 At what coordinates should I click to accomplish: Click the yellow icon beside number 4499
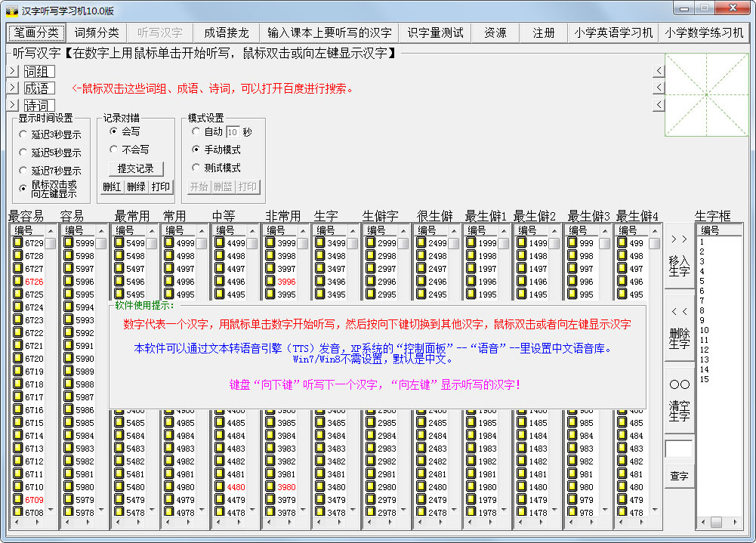point(220,242)
